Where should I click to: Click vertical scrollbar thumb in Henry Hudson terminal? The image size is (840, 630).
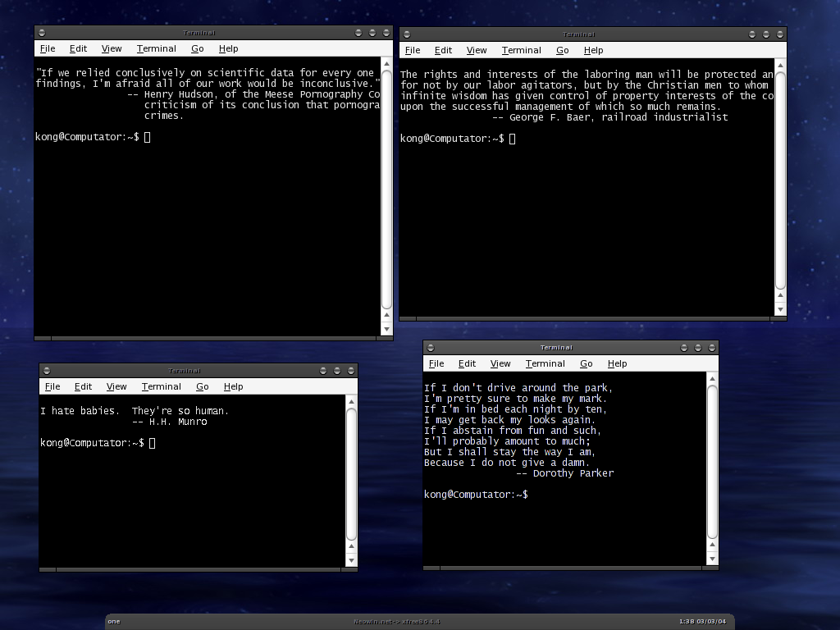(387, 189)
